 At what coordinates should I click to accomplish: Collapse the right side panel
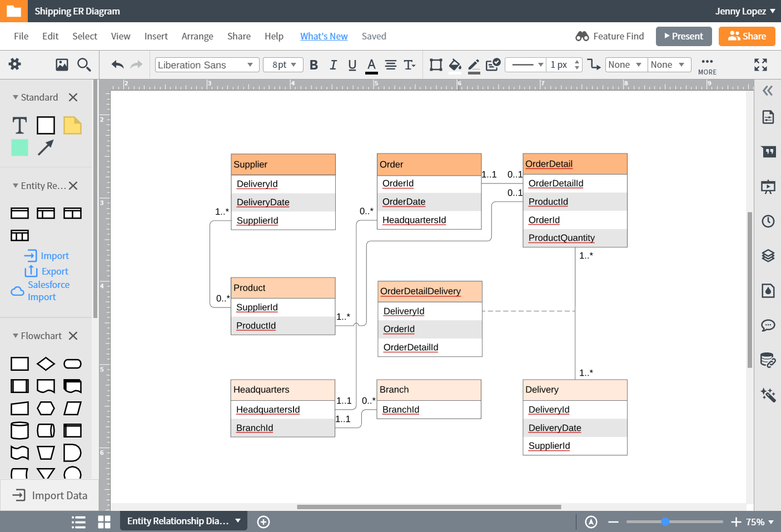pos(768,91)
